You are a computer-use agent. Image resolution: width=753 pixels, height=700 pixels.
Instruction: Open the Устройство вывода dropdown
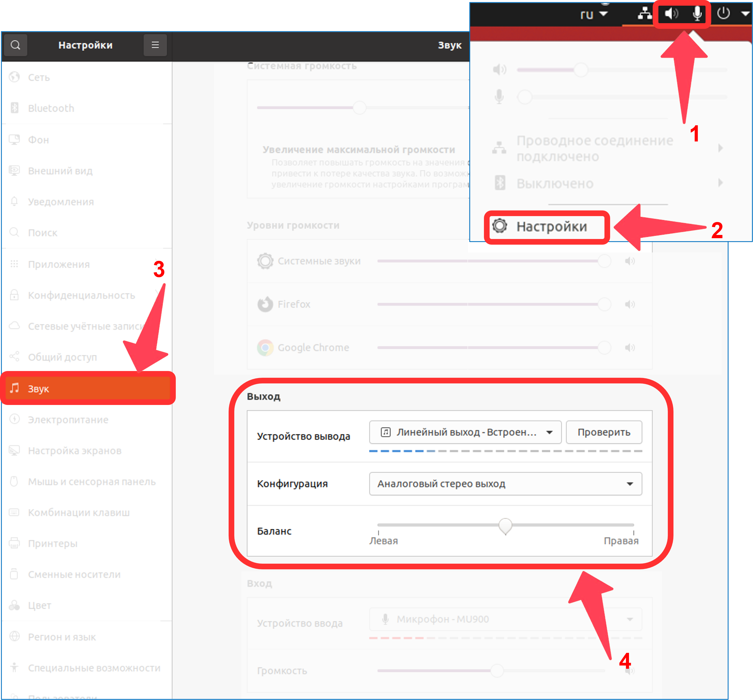(465, 432)
